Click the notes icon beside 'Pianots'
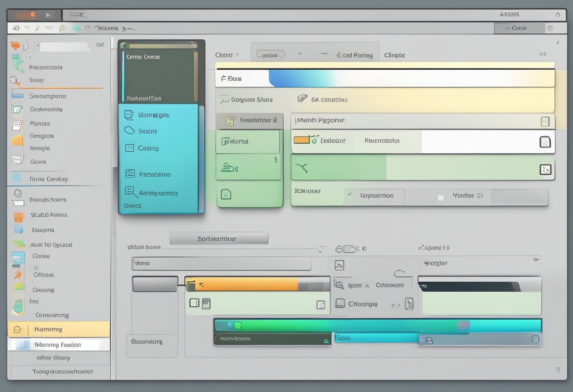Image resolution: width=573 pixels, height=392 pixels. tap(18, 123)
